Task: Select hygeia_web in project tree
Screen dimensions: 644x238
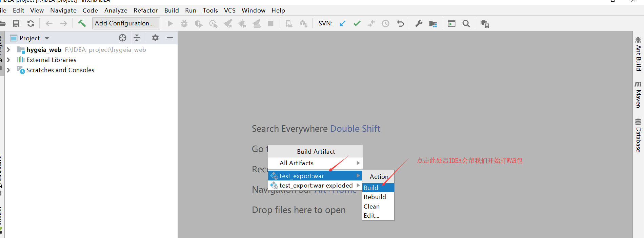Action: 44,50
